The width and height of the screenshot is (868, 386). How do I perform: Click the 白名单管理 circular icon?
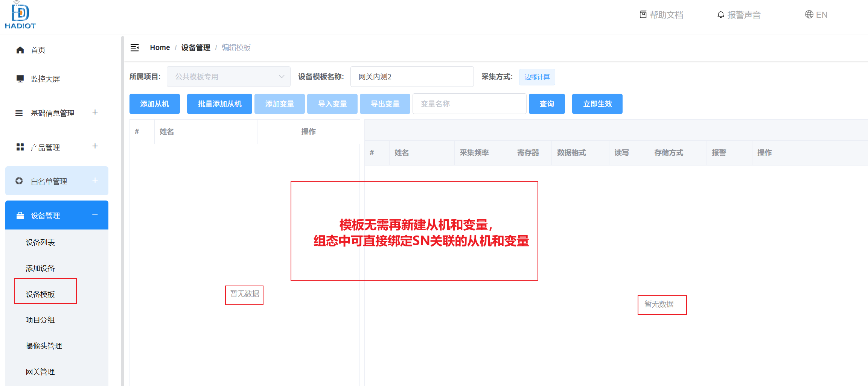coord(19,181)
